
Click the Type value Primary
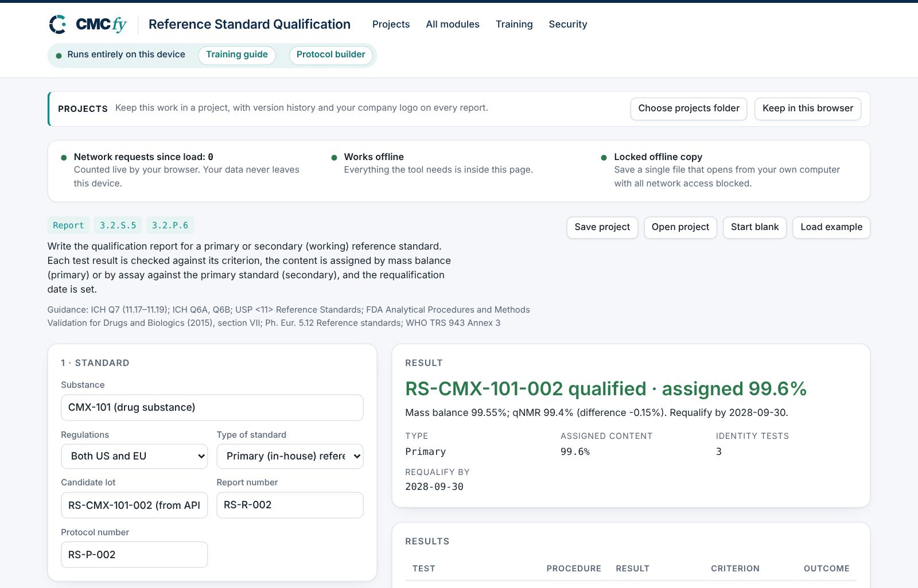[425, 451]
